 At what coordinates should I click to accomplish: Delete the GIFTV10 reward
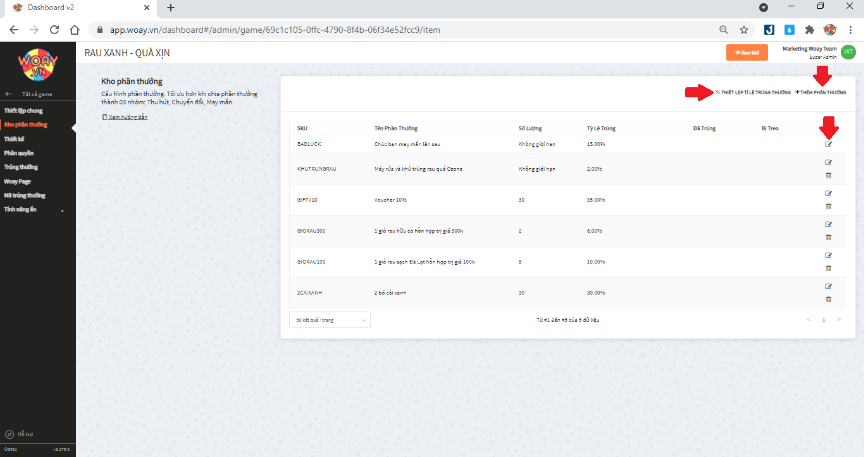pos(828,206)
